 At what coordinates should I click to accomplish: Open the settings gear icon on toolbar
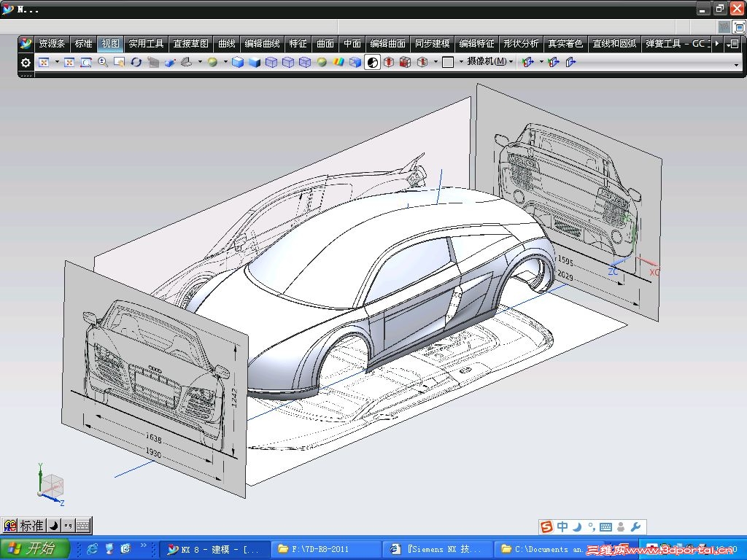tap(26, 63)
